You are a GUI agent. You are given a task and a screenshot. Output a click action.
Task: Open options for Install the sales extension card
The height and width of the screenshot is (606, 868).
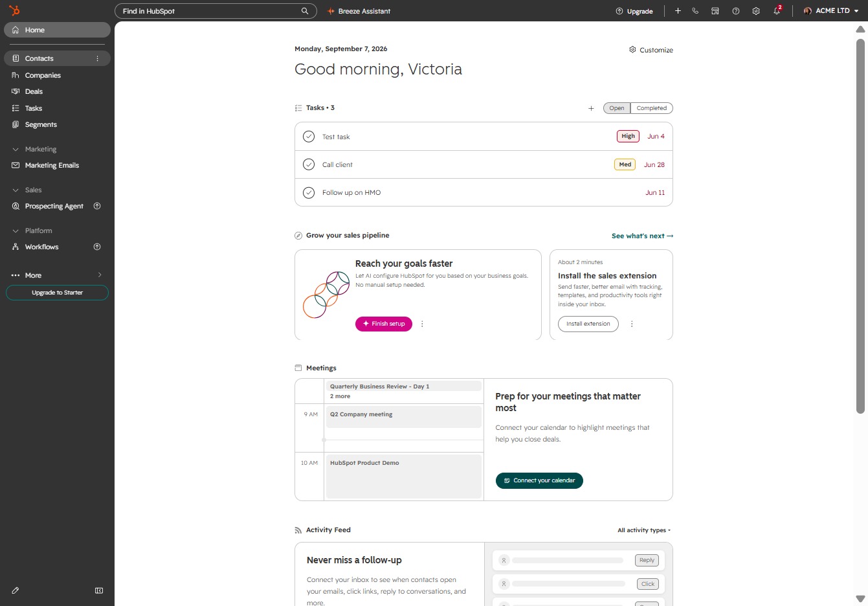click(632, 324)
